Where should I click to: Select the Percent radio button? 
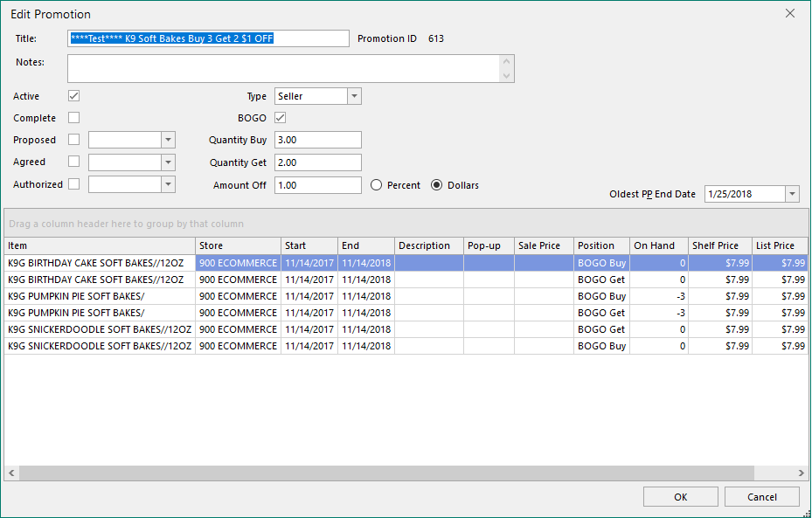pos(376,184)
